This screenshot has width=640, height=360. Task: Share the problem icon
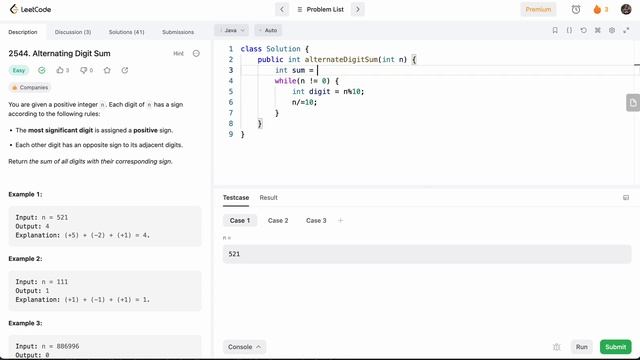click(x=125, y=70)
